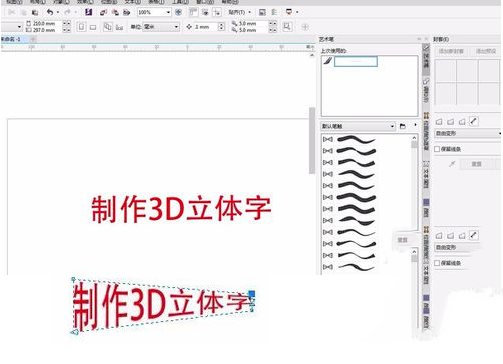Screen dimensions: 503x364
Task: Toggle the show rulers icon
Action: (193, 12)
